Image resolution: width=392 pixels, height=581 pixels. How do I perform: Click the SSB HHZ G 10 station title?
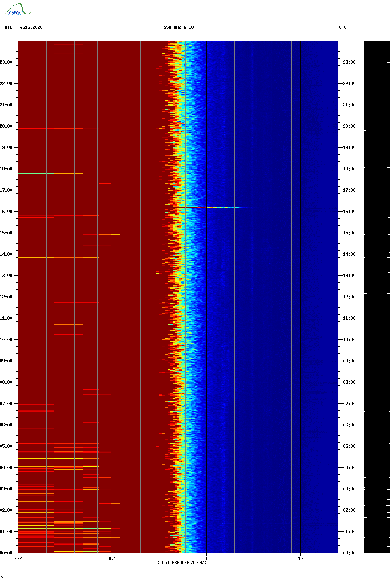(x=179, y=27)
